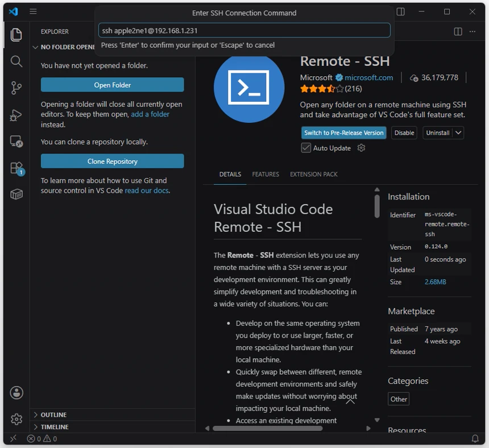
Task: Click the Clone Repository button
Action: point(112,161)
